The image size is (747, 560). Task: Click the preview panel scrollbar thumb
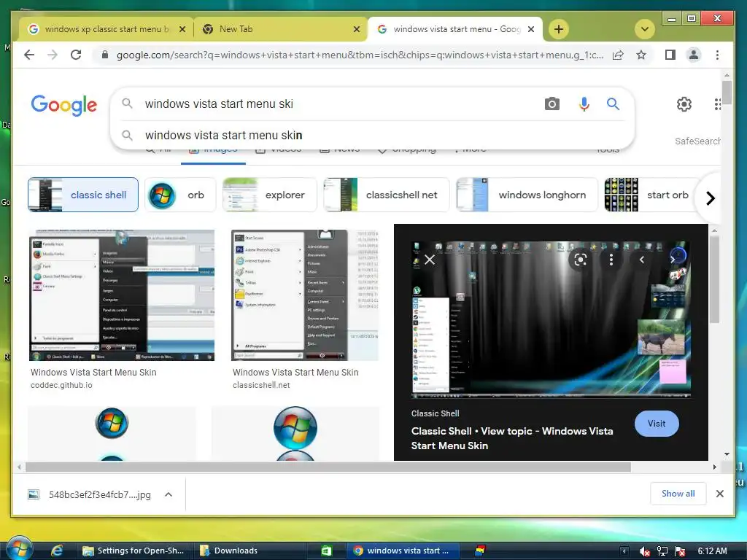pyautogui.click(x=714, y=280)
